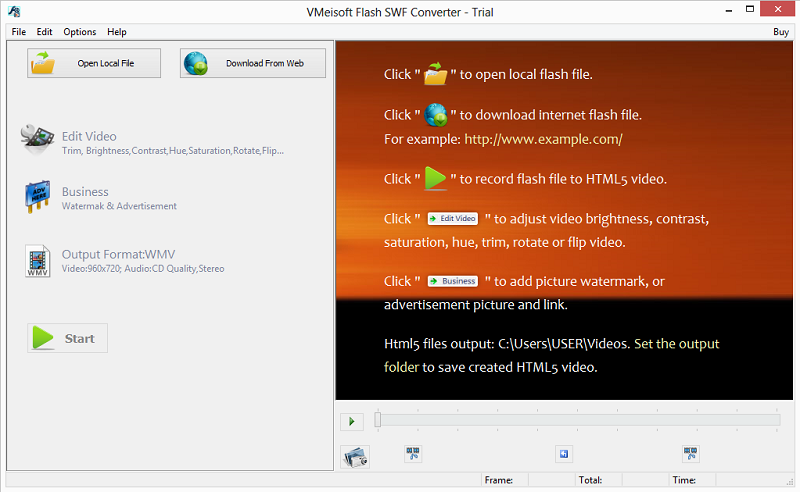The image size is (800, 492).
Task: Click the Download From Web button
Action: (x=253, y=63)
